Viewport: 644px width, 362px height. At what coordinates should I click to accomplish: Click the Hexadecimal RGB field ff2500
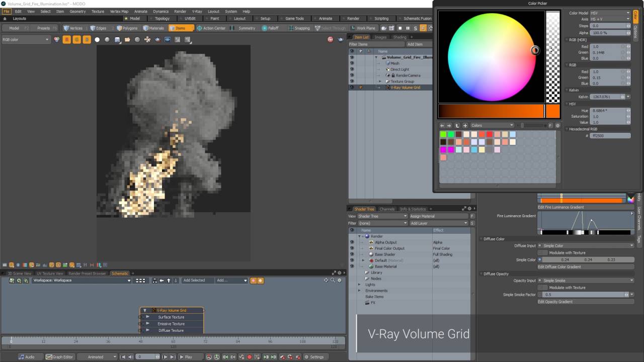[x=610, y=136]
